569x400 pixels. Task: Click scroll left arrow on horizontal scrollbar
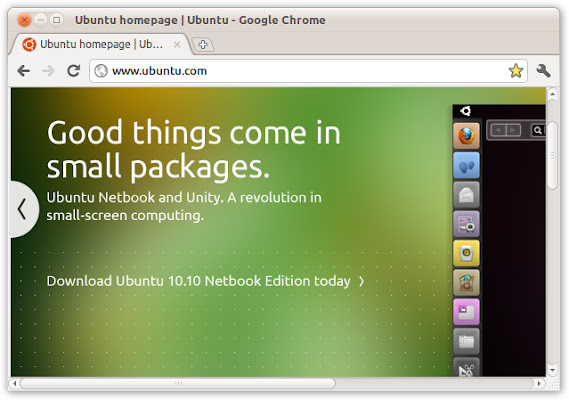click(15, 383)
